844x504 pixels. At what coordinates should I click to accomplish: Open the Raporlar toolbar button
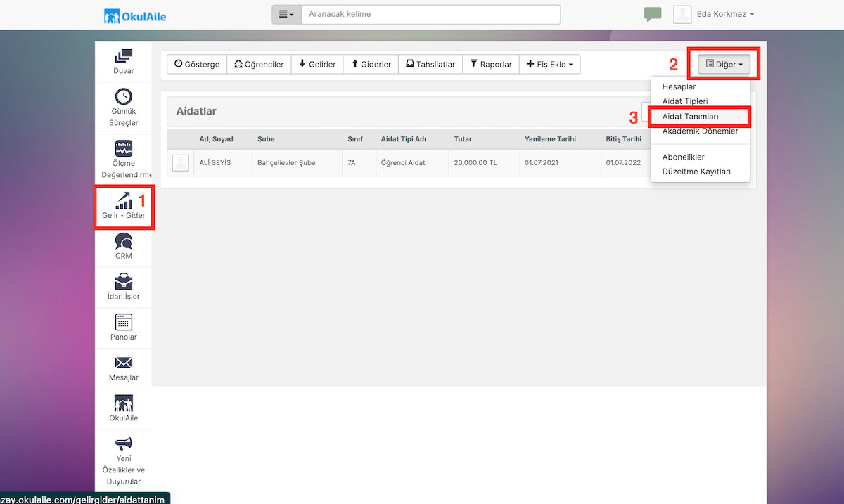[x=491, y=64]
